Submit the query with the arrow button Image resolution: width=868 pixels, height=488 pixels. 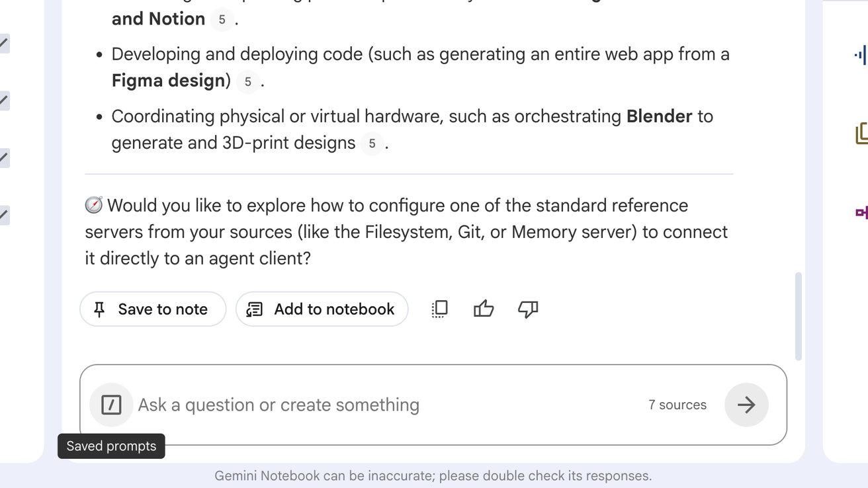pyautogui.click(x=746, y=405)
